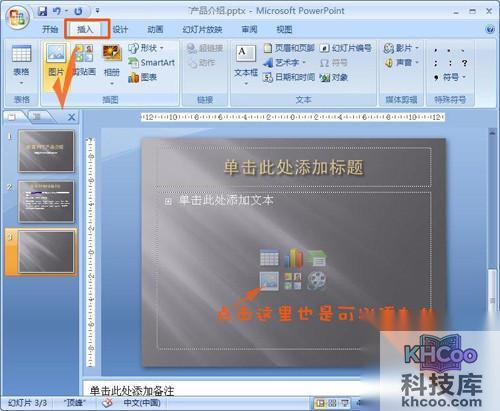The width and height of the screenshot is (500, 411).
Task: Insert table via placeholder icon
Action: tap(269, 258)
